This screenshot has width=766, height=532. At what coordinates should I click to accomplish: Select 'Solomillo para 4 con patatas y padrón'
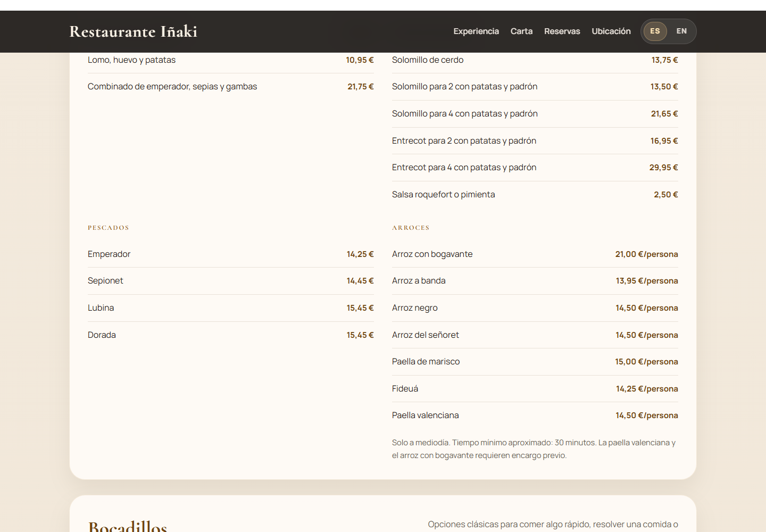[465, 114]
